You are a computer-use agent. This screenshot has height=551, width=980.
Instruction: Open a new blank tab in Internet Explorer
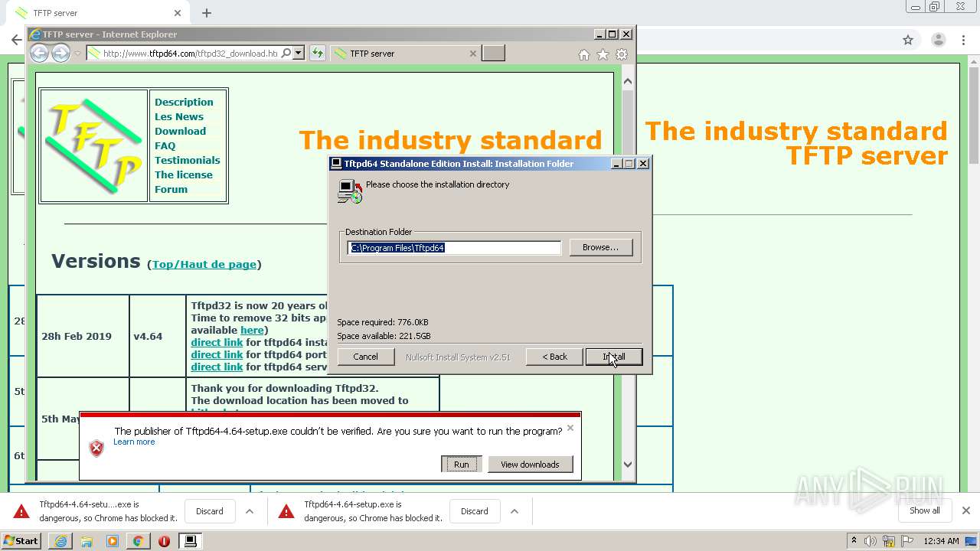point(493,53)
